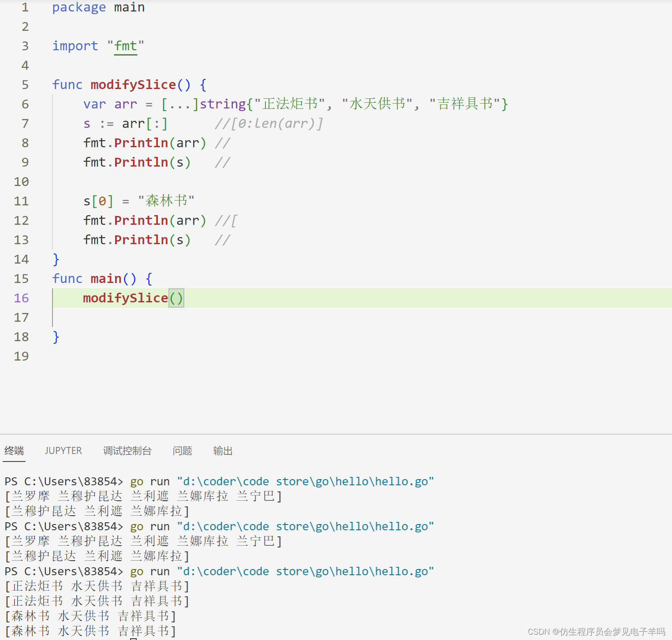Screen dimensions: 672x640
Task: Click the comment //[0:len(arr)]
Action: pyautogui.click(x=269, y=123)
